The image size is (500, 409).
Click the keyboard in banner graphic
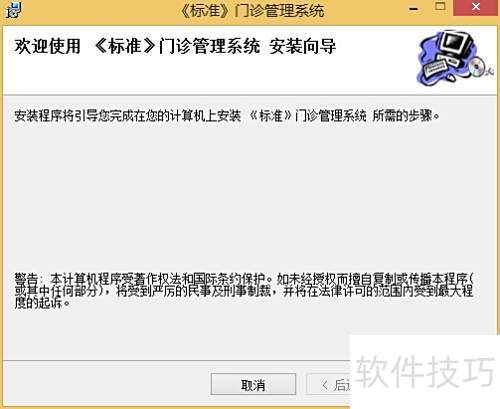(437, 69)
